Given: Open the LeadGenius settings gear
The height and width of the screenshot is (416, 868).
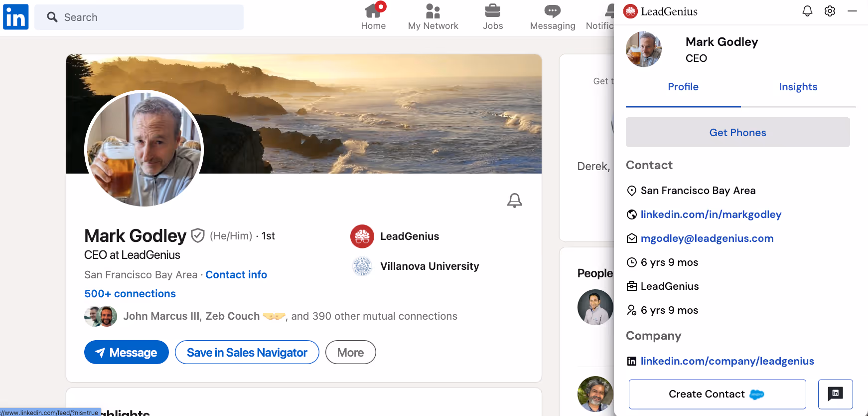Looking at the screenshot, I should click(x=830, y=11).
